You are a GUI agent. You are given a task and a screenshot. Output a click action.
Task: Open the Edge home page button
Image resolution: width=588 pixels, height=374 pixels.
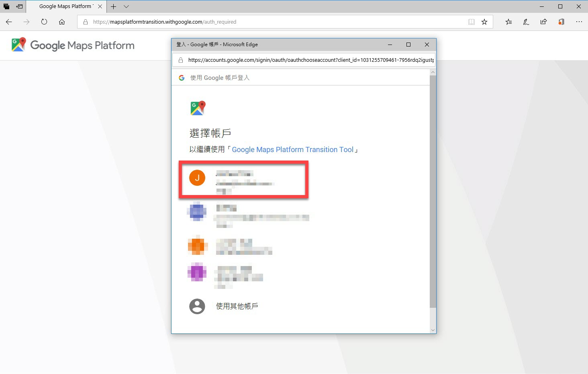[x=62, y=22]
